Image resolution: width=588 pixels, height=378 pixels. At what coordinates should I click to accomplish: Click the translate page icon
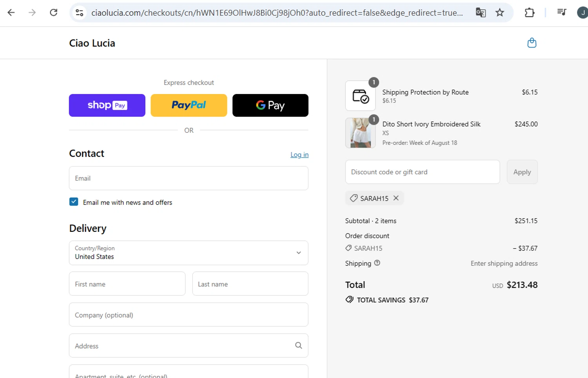tap(481, 13)
